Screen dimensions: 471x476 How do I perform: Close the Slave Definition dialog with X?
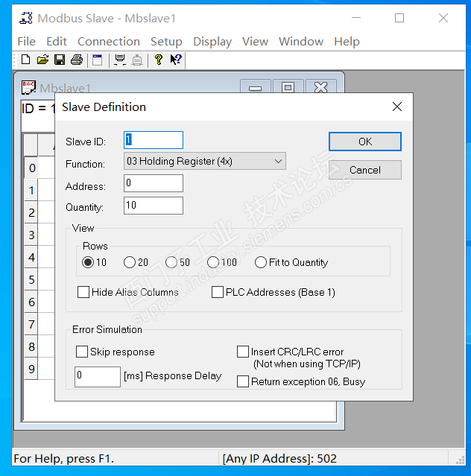pos(397,107)
